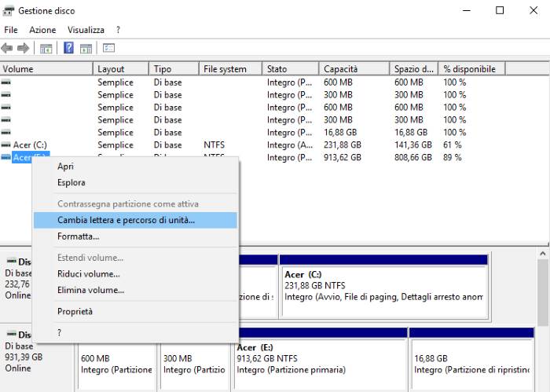The image size is (550, 392).
Task: Open the Azione menu
Action: [42, 30]
